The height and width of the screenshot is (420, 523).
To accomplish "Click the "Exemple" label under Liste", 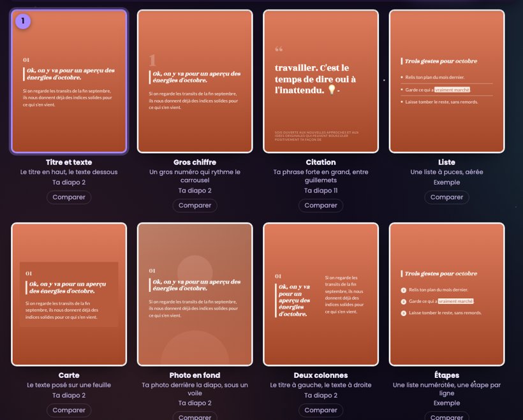I will (446, 182).
